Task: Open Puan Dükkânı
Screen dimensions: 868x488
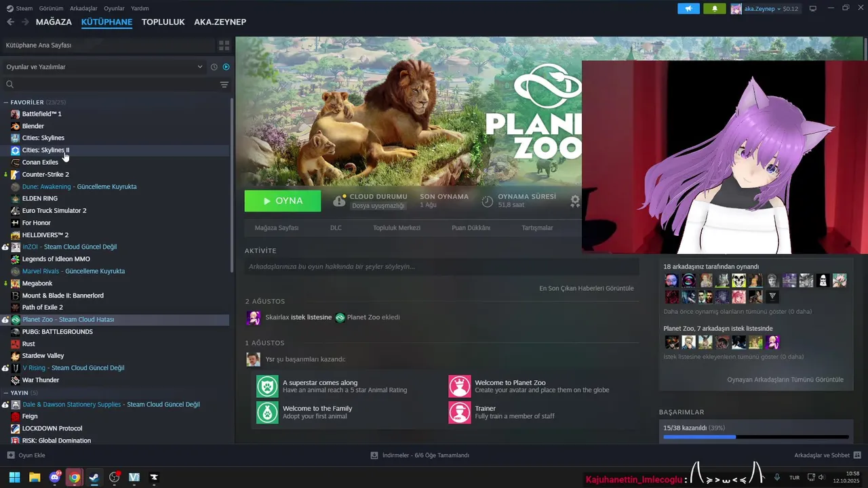Action: click(x=471, y=228)
